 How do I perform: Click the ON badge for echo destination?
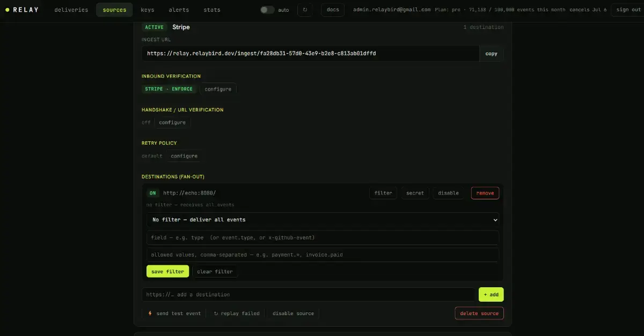pos(153,193)
